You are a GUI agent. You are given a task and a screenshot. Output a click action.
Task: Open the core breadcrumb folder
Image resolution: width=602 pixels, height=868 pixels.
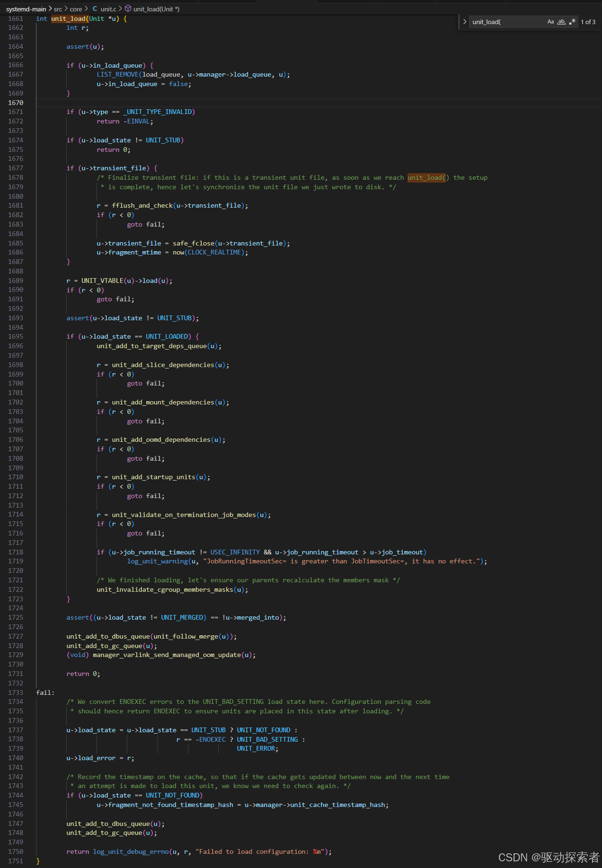tap(76, 9)
